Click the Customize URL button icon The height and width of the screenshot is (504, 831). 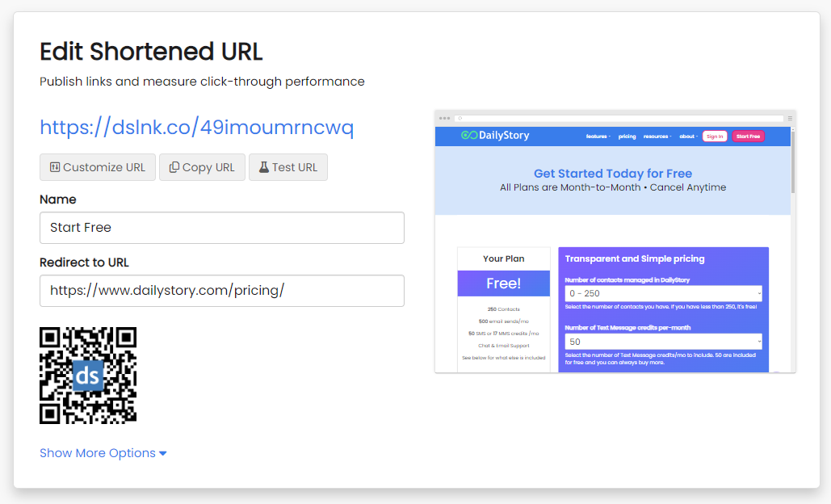(54, 167)
